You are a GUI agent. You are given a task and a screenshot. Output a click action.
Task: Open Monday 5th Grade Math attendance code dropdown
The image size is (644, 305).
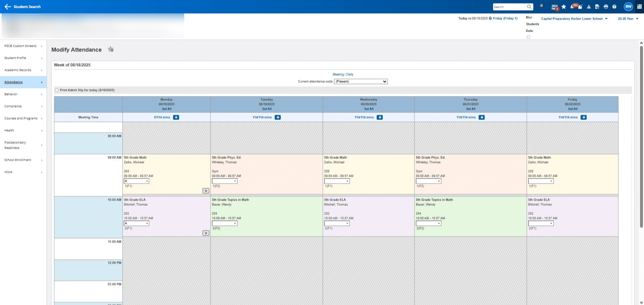click(137, 181)
